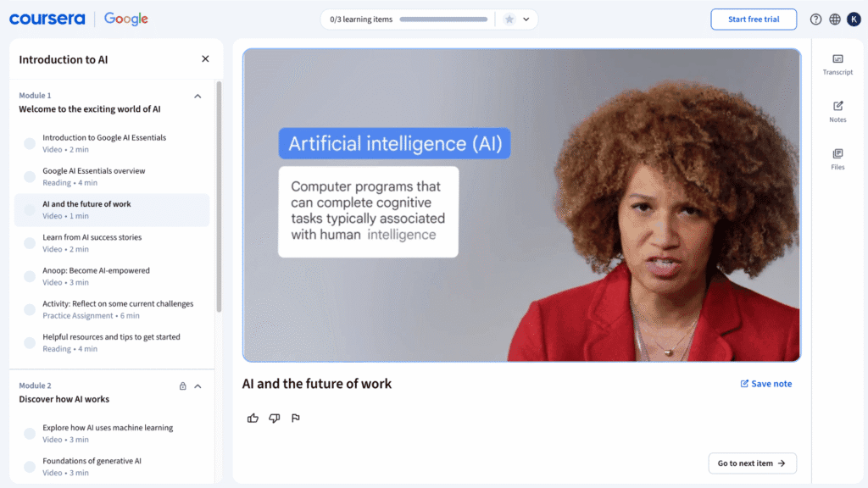Open Learn from AI success stories video

113,243
